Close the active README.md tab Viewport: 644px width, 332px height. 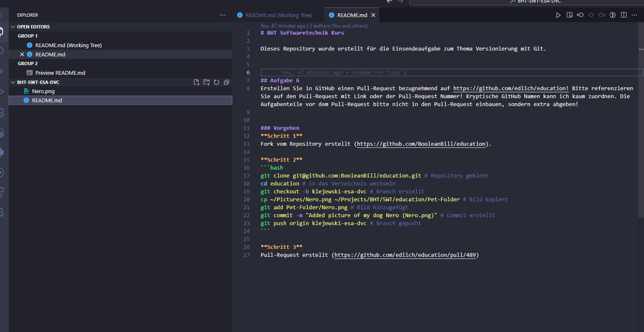(373, 15)
